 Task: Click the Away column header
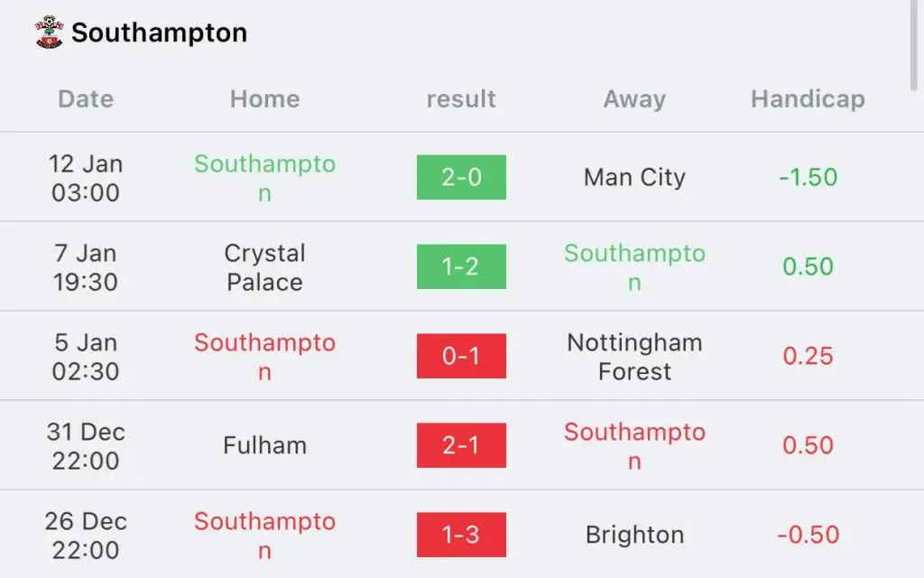tap(634, 99)
